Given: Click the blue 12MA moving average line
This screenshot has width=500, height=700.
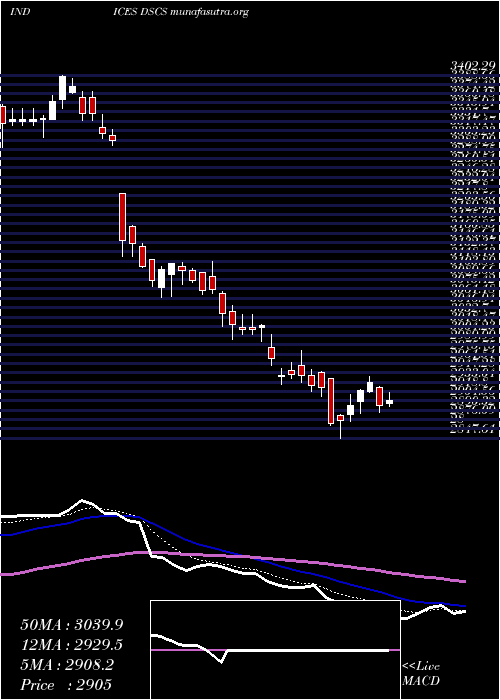Looking at the screenshot, I should point(232,553).
